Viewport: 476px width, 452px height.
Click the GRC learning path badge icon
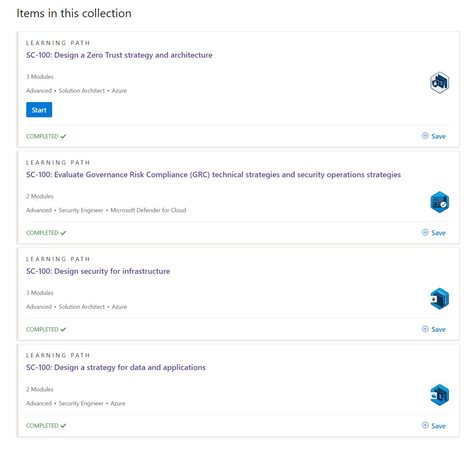pos(439,202)
